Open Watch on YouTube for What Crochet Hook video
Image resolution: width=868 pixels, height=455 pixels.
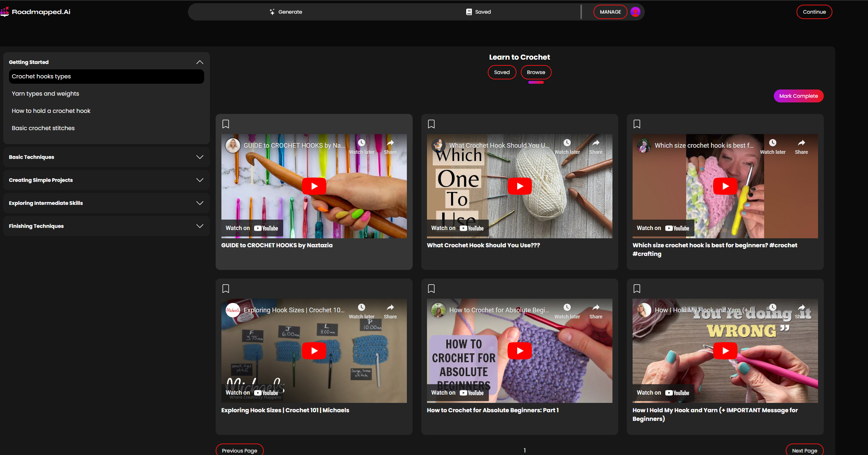point(458,228)
